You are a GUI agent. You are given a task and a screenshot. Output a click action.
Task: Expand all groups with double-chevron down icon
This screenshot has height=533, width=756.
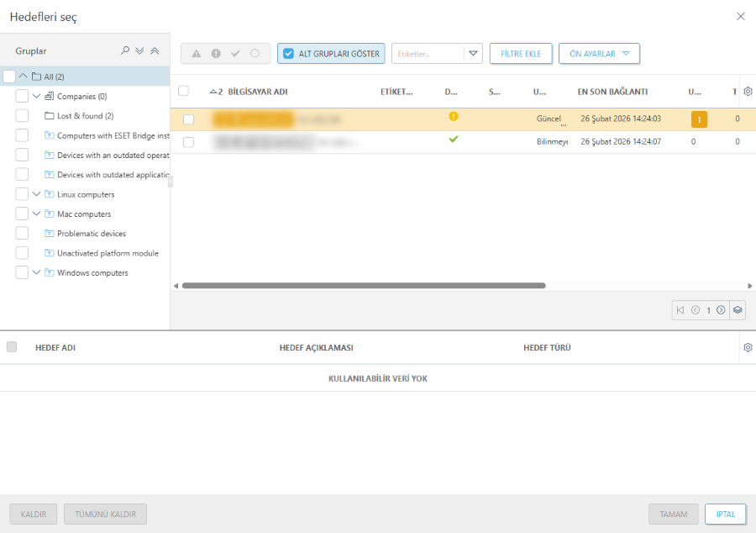pos(139,50)
